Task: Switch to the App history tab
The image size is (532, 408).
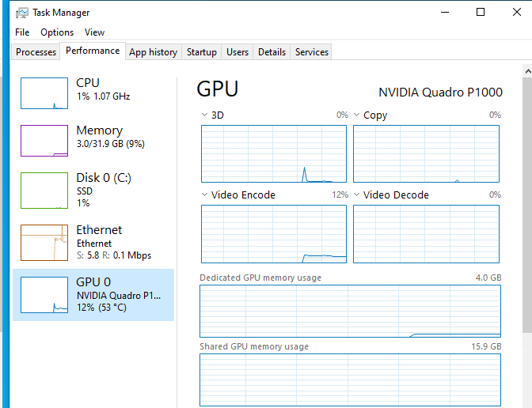Action: coord(153,52)
